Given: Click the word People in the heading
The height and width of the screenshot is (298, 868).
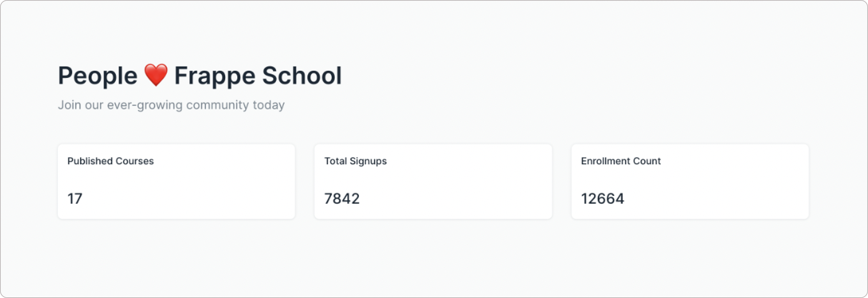Looking at the screenshot, I should tap(98, 76).
